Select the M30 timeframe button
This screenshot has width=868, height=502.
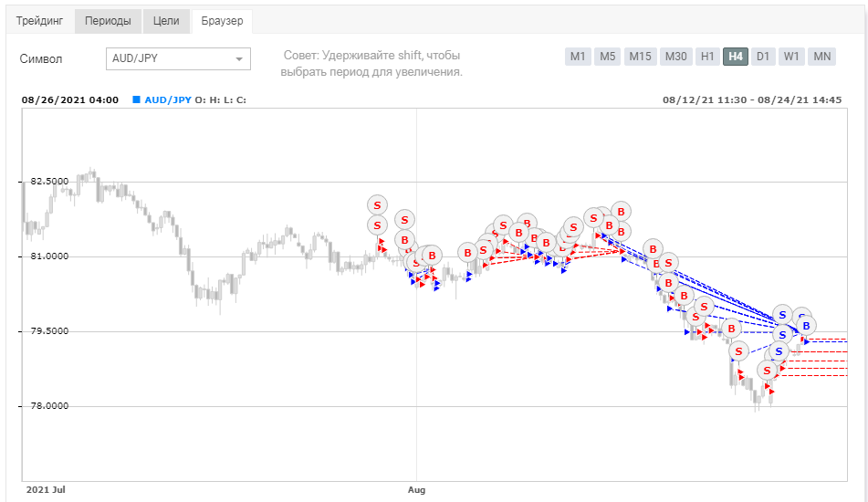point(676,57)
